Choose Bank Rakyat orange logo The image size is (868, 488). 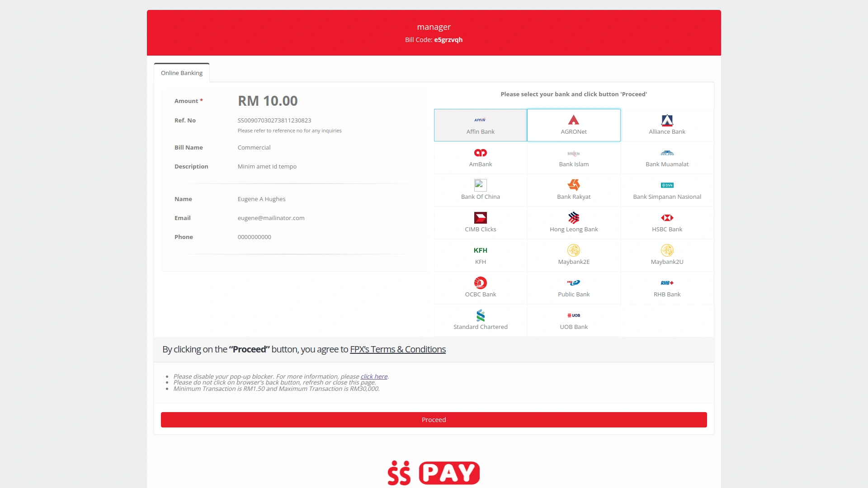coord(573,185)
